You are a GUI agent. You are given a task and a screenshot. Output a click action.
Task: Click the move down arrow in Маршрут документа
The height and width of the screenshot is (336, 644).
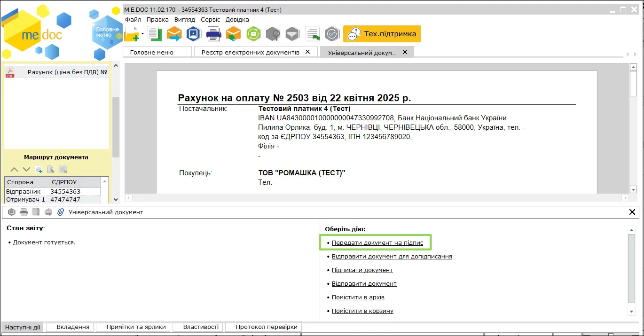click(26, 169)
